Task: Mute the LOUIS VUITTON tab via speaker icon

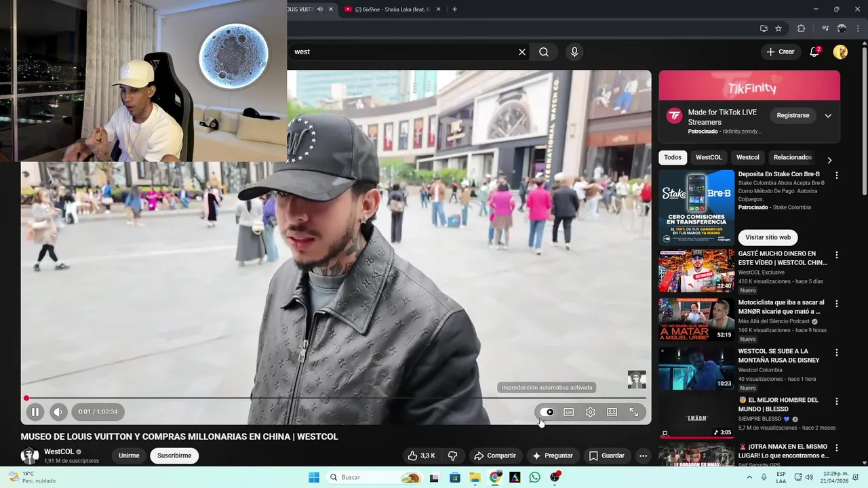Action: [320, 9]
